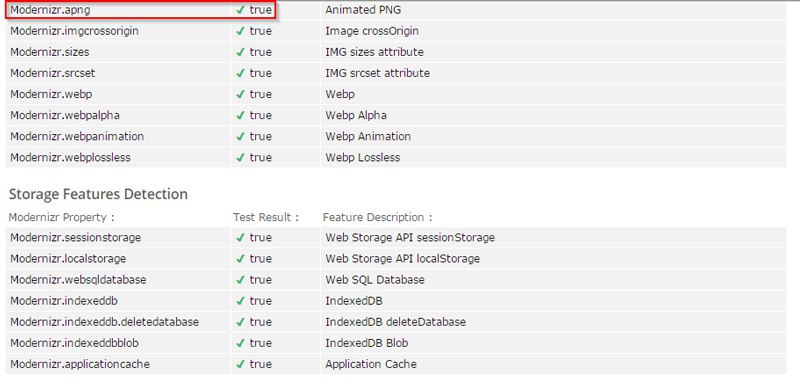Screen dimensions: 800x386
Task: Click green checkmark in Modernizr.indexeddbblob row
Action: click(x=240, y=343)
